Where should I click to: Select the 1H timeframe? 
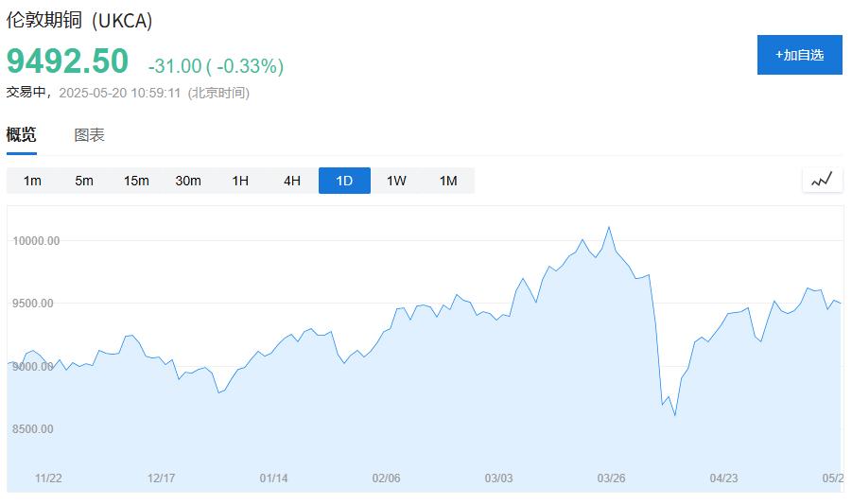(x=240, y=181)
